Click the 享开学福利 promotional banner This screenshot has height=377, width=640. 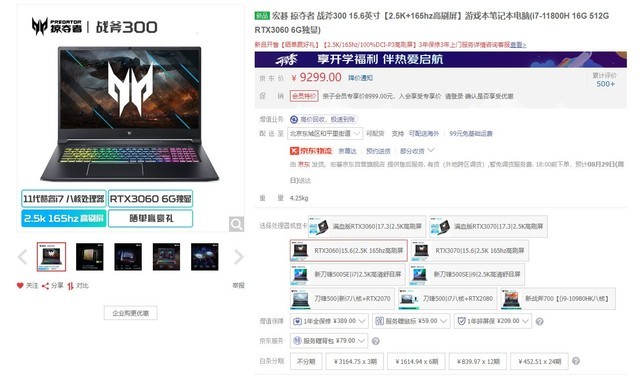coord(440,60)
